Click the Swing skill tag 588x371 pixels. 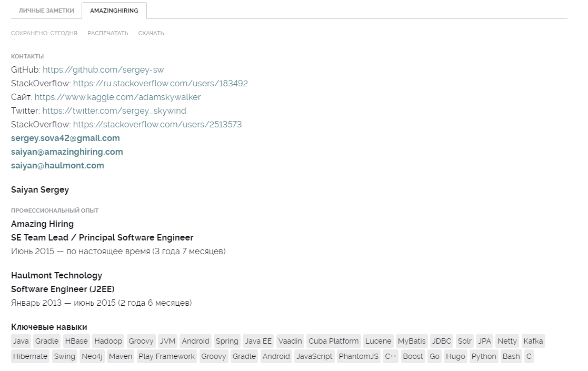point(65,356)
